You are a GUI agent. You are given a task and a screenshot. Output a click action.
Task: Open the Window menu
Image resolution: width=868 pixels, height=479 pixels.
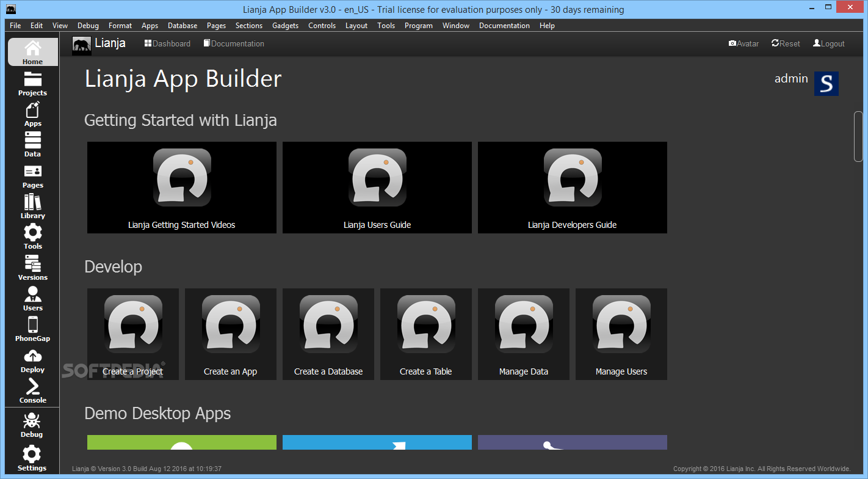[456, 26]
